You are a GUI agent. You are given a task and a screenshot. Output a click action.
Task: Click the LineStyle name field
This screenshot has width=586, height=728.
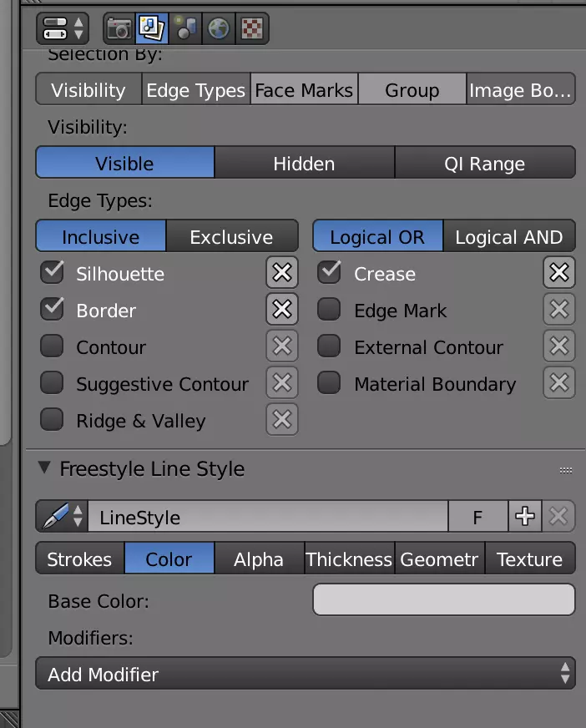pyautogui.click(x=267, y=517)
